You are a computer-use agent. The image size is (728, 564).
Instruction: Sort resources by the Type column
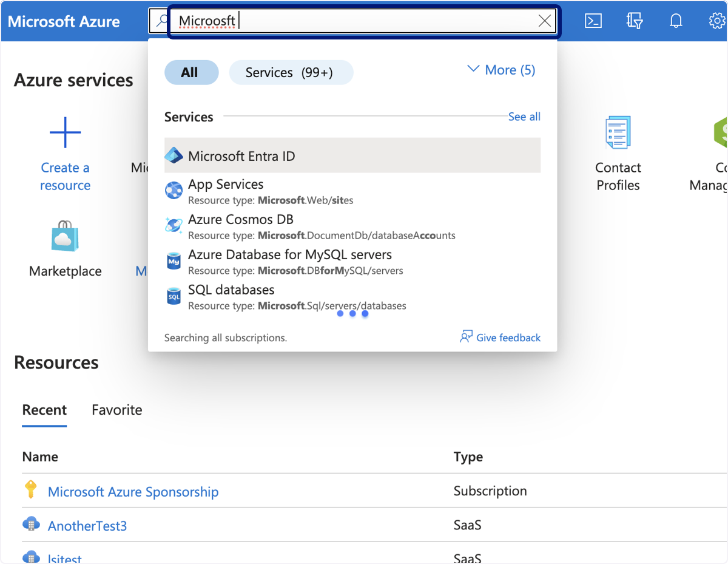(468, 457)
